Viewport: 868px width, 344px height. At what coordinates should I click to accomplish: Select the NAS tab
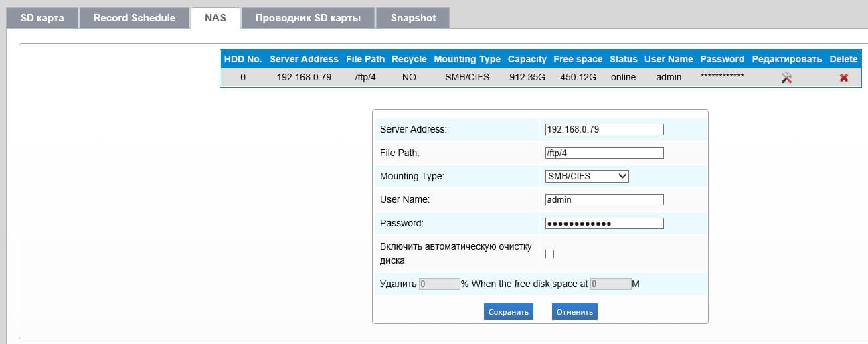click(x=215, y=18)
